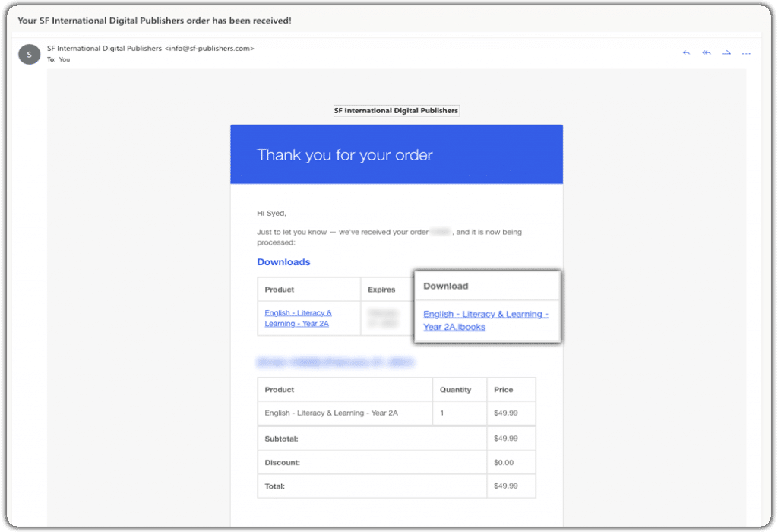The width and height of the screenshot is (778, 532).
Task: Click the 'Price' column header
Action: pyautogui.click(x=503, y=390)
